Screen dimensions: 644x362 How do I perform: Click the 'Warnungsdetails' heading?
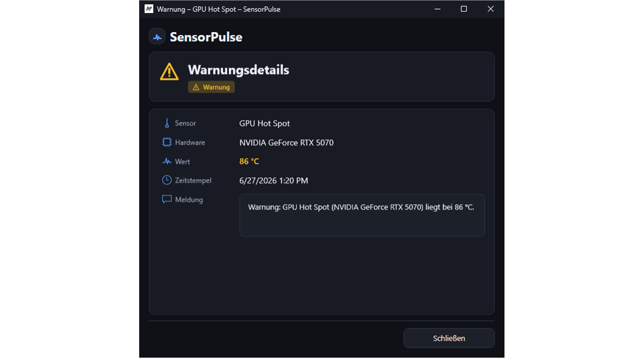[x=238, y=70]
